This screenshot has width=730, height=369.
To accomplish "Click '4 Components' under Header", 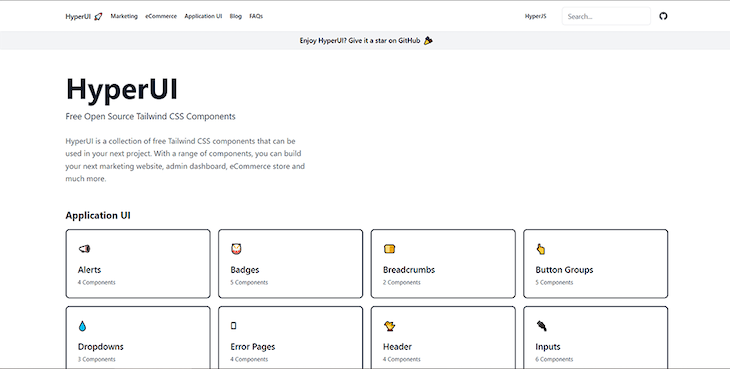I will pos(402,359).
